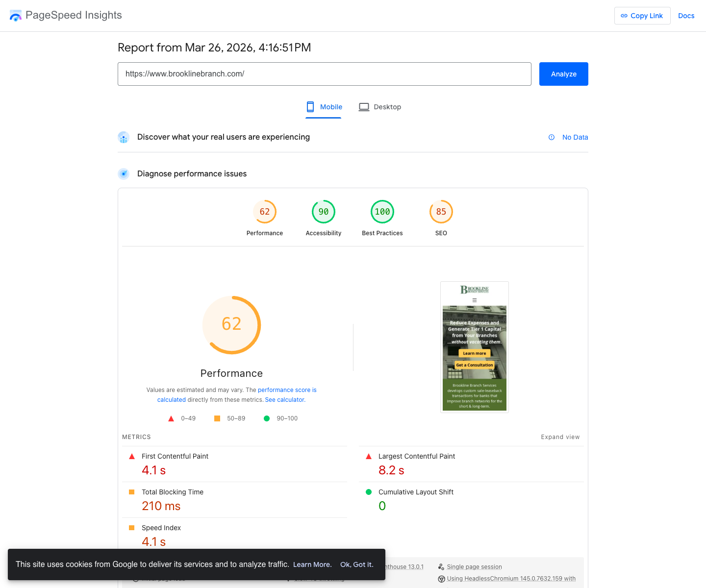Click the laptop icon next to Desktop
This screenshot has height=588, width=706.
pyautogui.click(x=364, y=106)
